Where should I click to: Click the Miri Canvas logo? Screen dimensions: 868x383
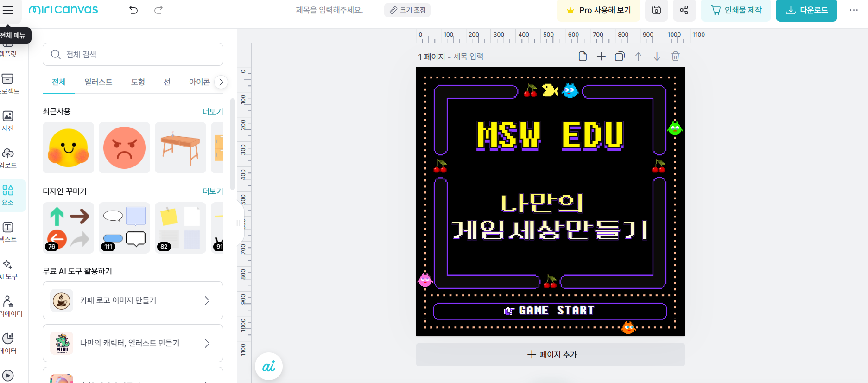(63, 10)
